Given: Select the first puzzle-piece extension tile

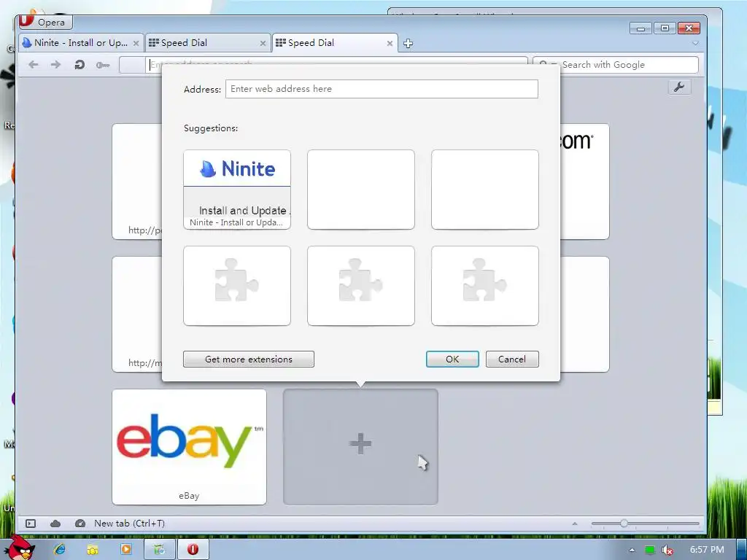Looking at the screenshot, I should [x=237, y=286].
